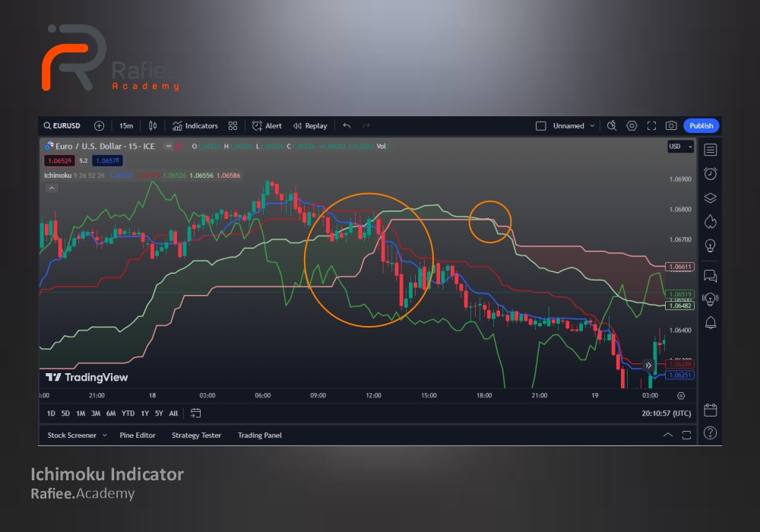Click the 1.06611 price scale label
This screenshot has height=532, width=760.
click(x=680, y=267)
